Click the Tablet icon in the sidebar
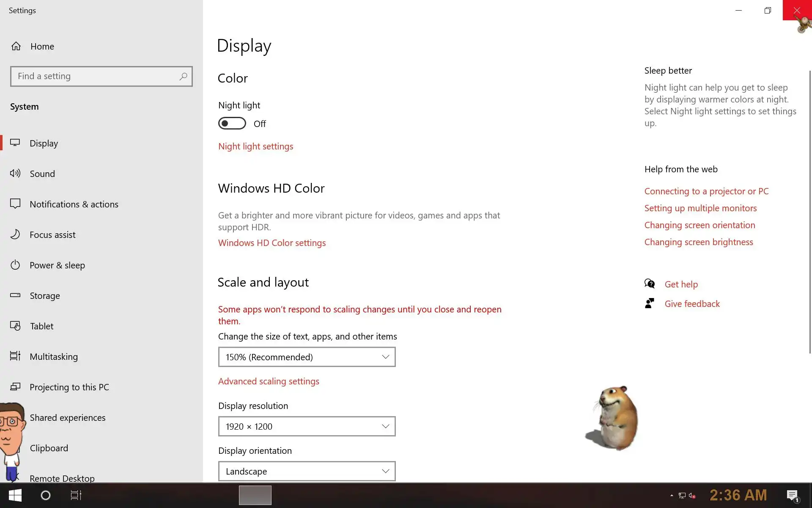The width and height of the screenshot is (812, 508). tap(15, 326)
